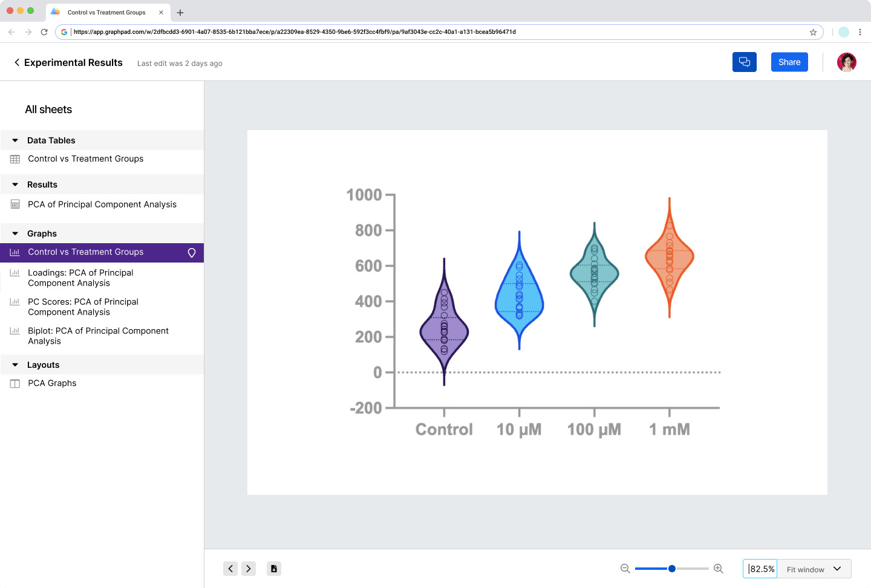This screenshot has width=871, height=588.
Task: Go to next sheet with right arrow icon
Action: click(x=249, y=569)
